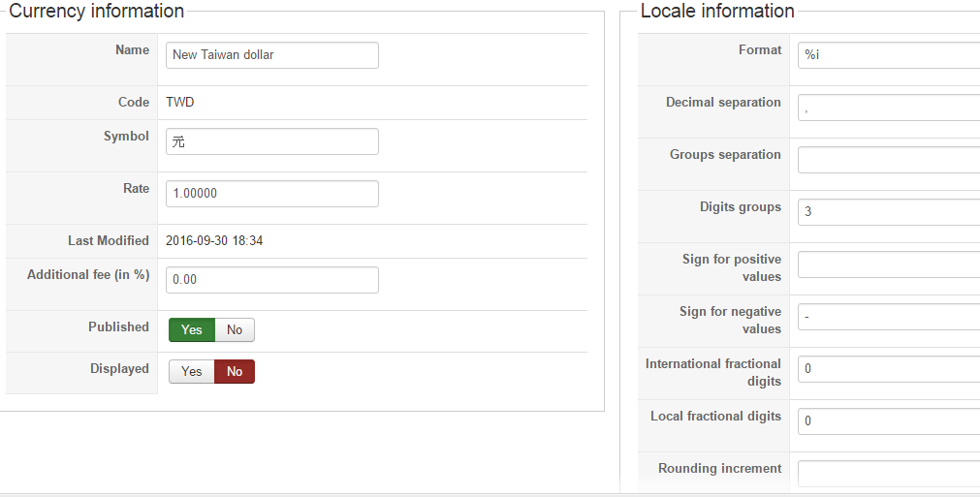Viewport: 980px width, 497px height.
Task: Click the locale Format field
Action: coord(888,55)
